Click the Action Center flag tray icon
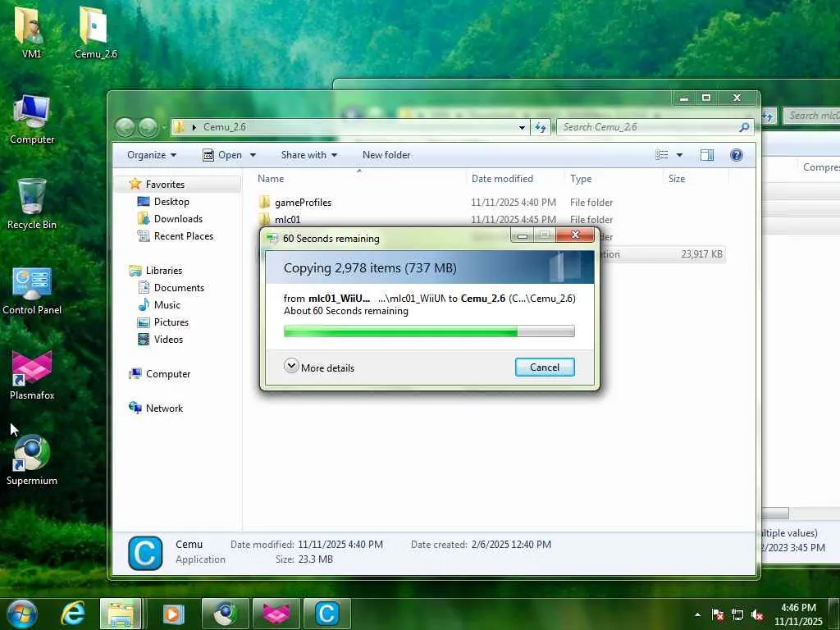This screenshot has width=840, height=630. (x=717, y=614)
